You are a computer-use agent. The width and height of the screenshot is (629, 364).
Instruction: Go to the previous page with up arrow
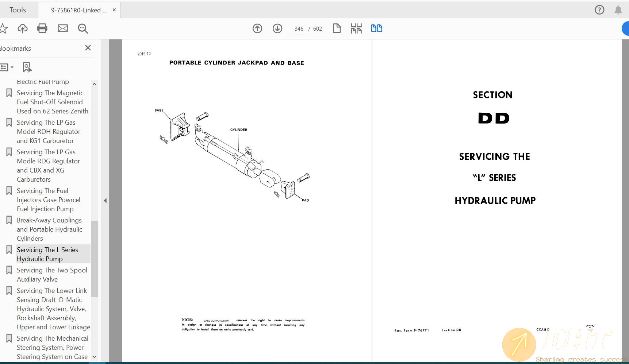click(x=257, y=28)
